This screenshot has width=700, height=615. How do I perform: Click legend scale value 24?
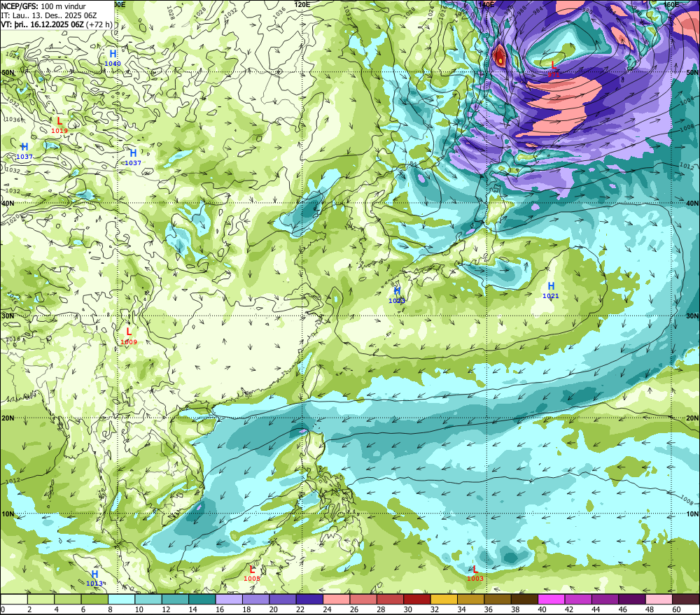[327, 609]
